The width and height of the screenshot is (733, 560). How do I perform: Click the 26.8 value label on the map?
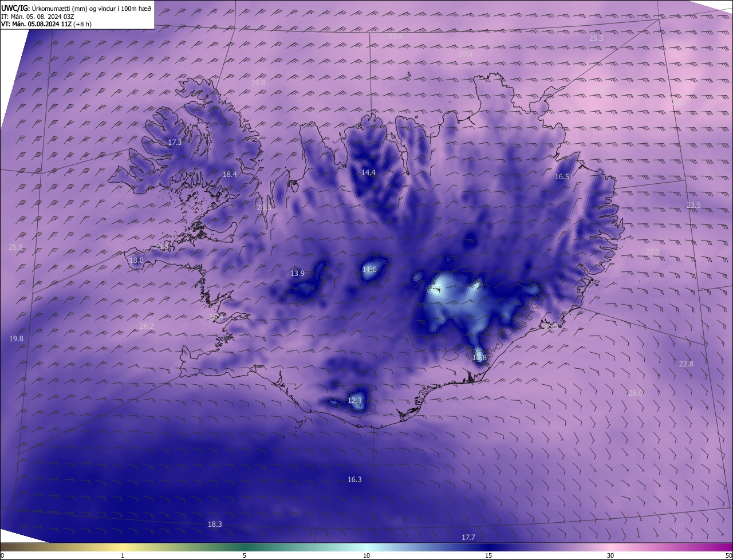coord(258,82)
